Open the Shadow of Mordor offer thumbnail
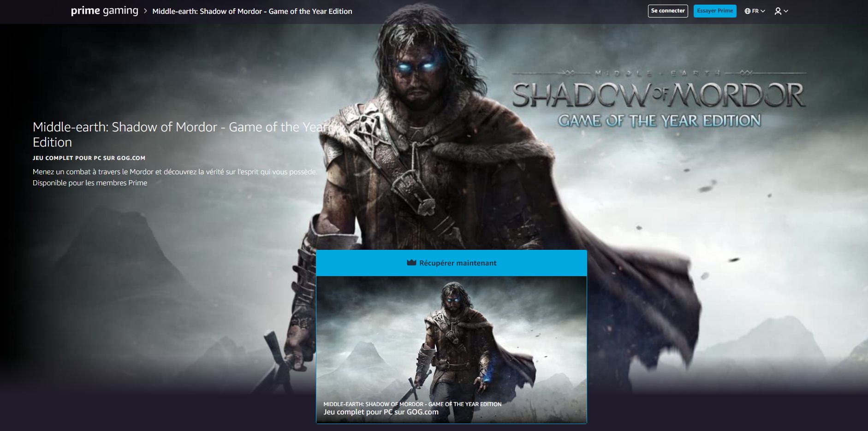This screenshot has height=431, width=868. (x=451, y=349)
